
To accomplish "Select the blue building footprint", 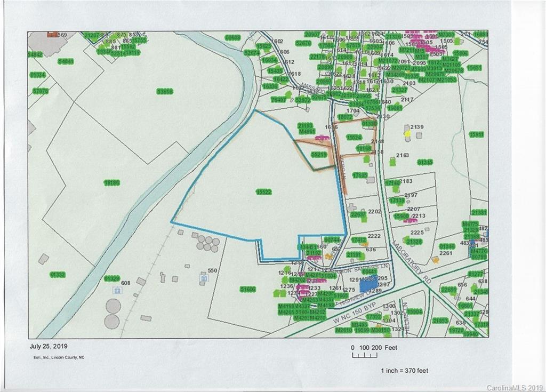I will (x=367, y=285).
